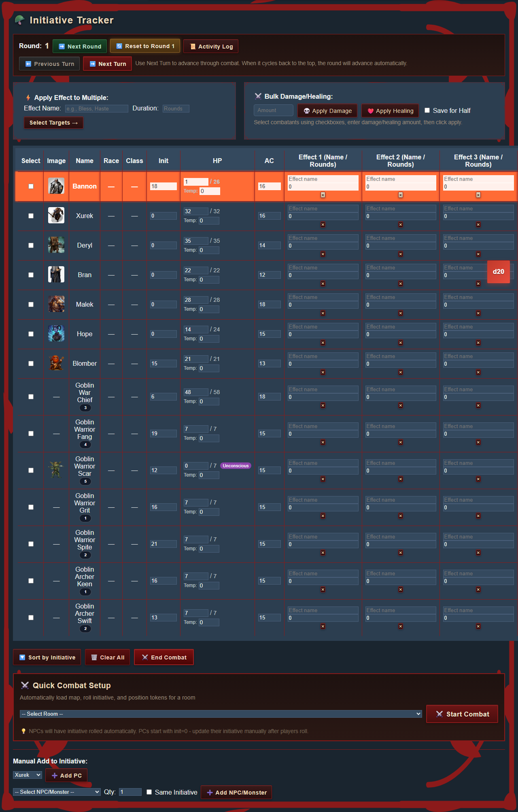Advance to Next Round
This screenshot has width=518, height=812.
[80, 47]
